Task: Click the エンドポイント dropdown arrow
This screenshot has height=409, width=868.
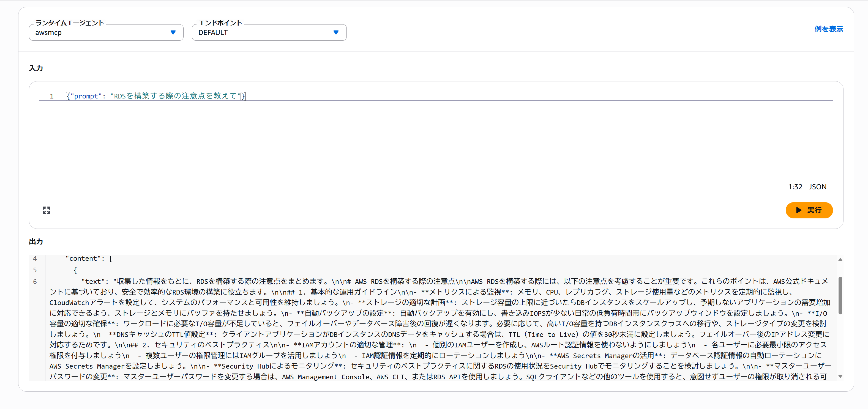Action: (x=335, y=33)
